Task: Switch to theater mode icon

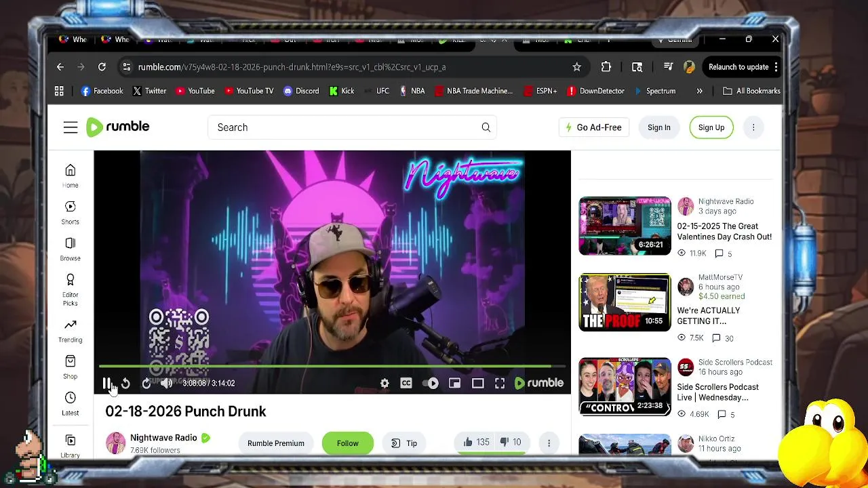Action: pyautogui.click(x=478, y=384)
